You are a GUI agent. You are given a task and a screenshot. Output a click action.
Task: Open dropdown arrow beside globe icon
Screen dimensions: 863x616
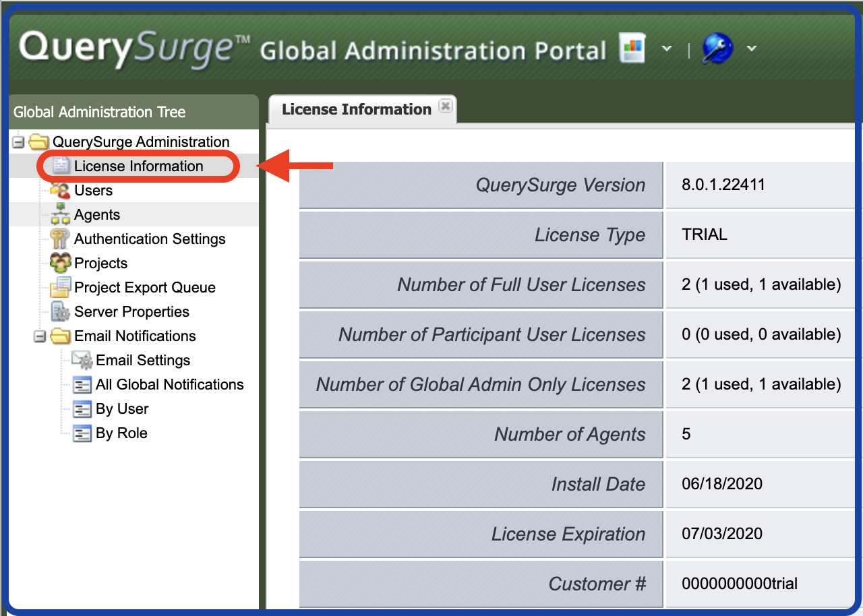pyautogui.click(x=752, y=49)
